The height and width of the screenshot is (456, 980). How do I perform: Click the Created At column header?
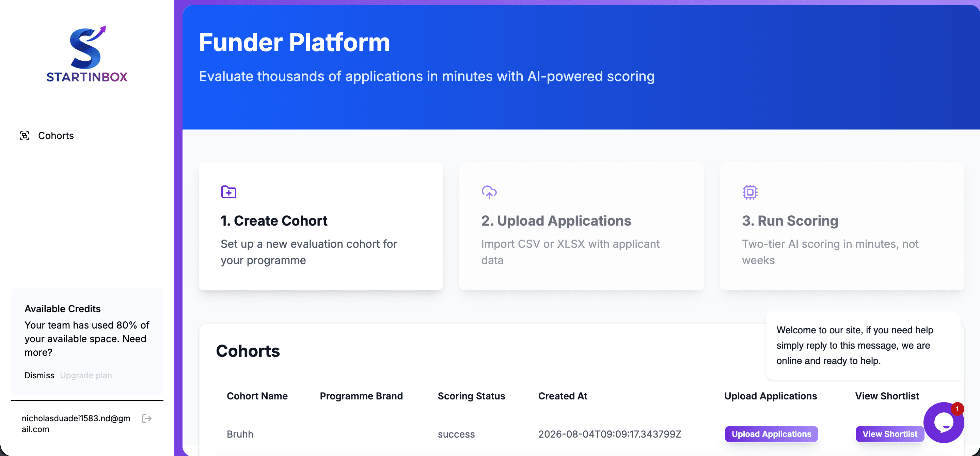(563, 396)
